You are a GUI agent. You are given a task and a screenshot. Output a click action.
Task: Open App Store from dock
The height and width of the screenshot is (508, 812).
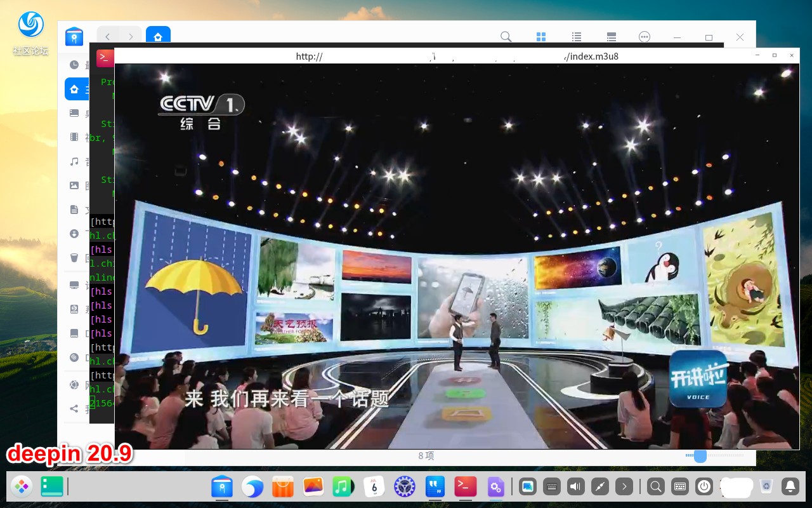point(283,487)
